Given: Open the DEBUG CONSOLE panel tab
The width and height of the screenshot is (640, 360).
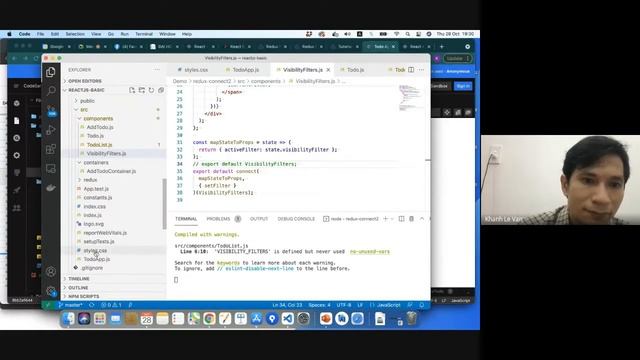Looking at the screenshot, I should tap(296, 219).
